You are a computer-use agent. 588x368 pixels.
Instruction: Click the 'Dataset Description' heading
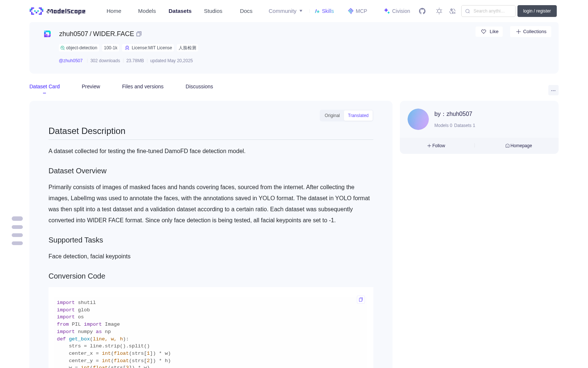87,131
